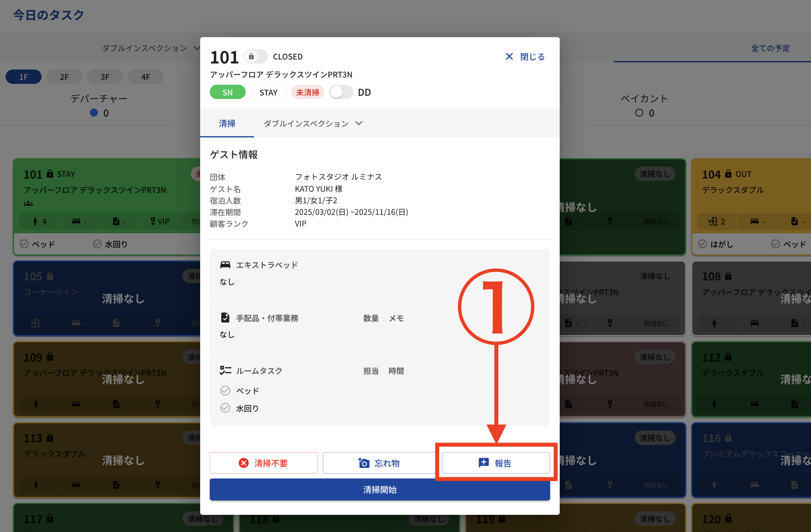Click the red X cleaning-not-needed icon
Image resolution: width=811 pixels, height=532 pixels.
point(243,463)
